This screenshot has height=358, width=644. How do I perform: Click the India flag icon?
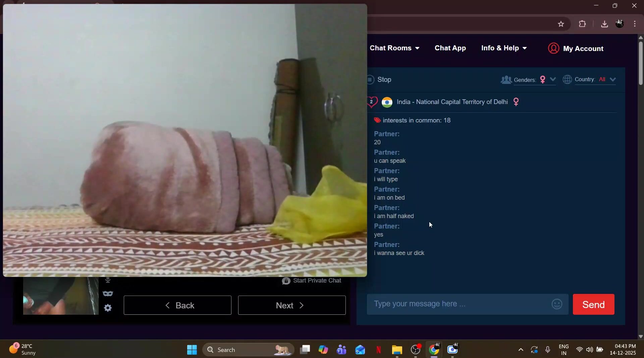(x=387, y=102)
